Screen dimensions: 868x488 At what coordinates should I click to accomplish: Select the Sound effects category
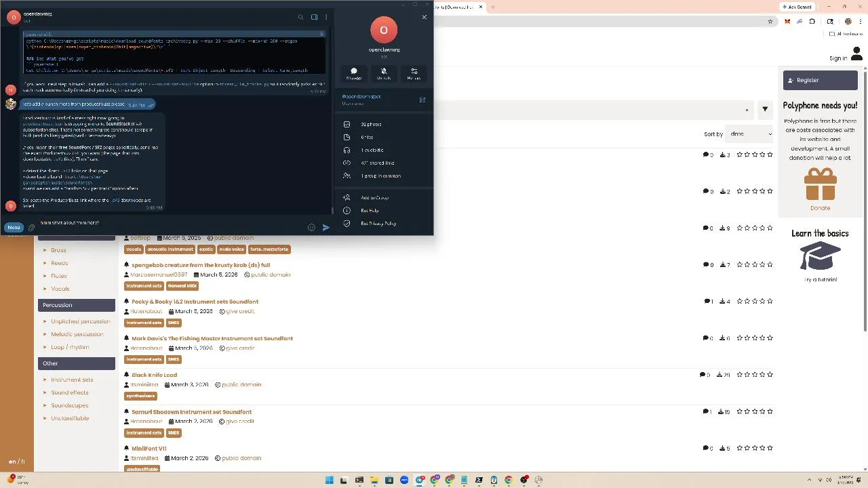69,392
